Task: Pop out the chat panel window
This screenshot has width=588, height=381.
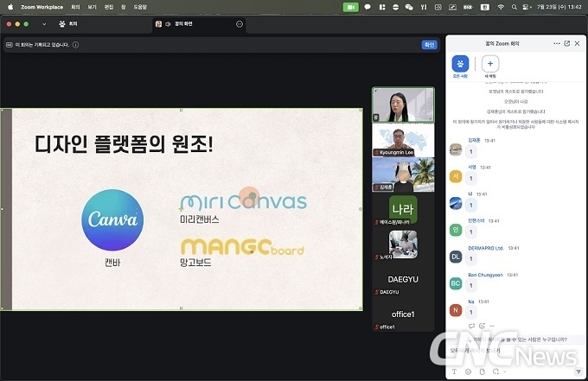Action: coord(567,43)
